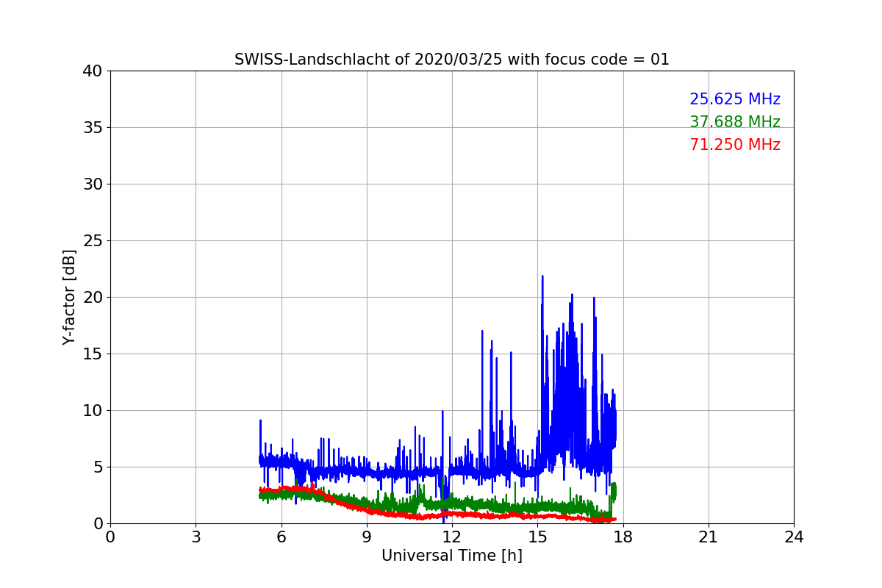Click the y-axis tick label 5
This screenshot has width=882, height=588.
tap(97, 467)
